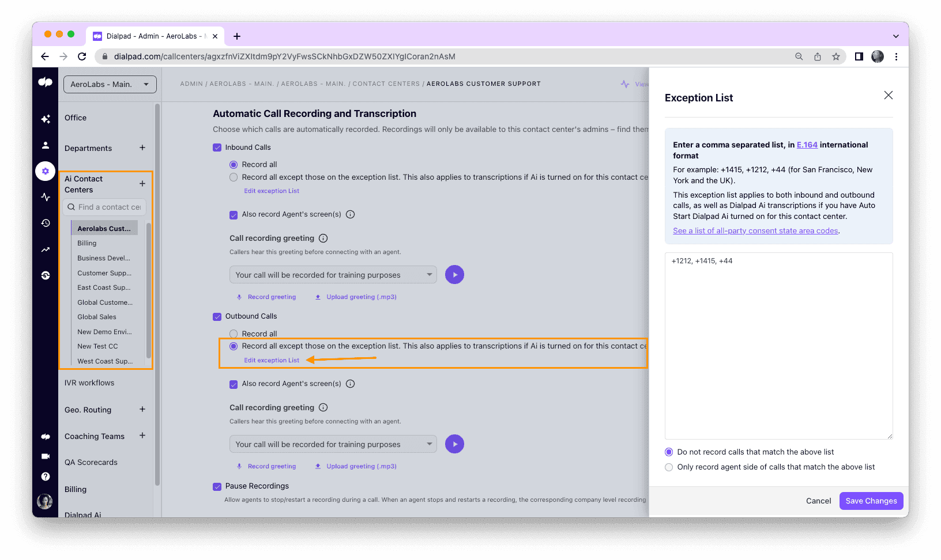
Task: Add a new Department with plus icon
Action: click(142, 147)
